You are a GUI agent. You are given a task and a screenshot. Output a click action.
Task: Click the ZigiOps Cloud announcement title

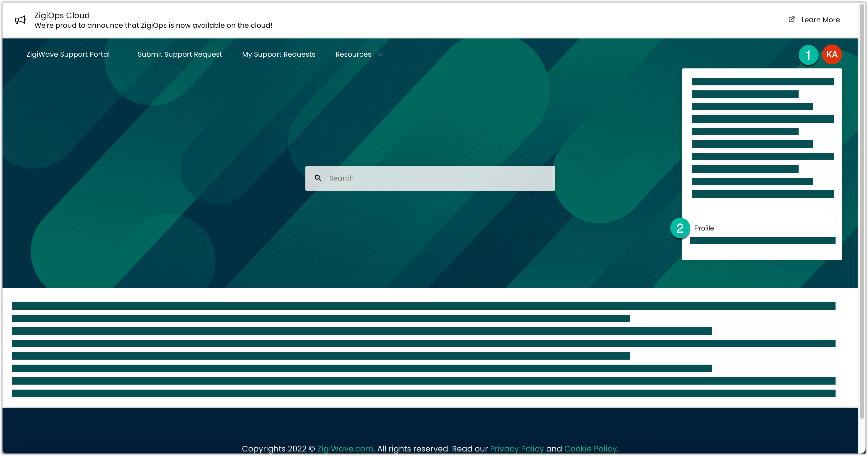62,15
